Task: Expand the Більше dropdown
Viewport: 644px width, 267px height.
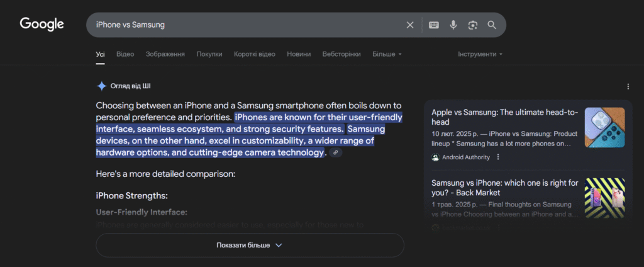Action: point(387,54)
